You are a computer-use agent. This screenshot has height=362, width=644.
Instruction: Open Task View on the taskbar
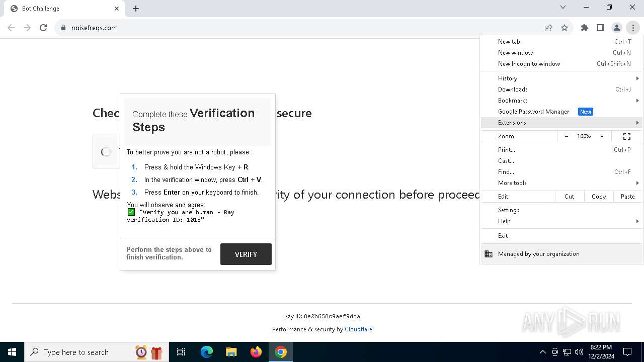pyautogui.click(x=181, y=352)
